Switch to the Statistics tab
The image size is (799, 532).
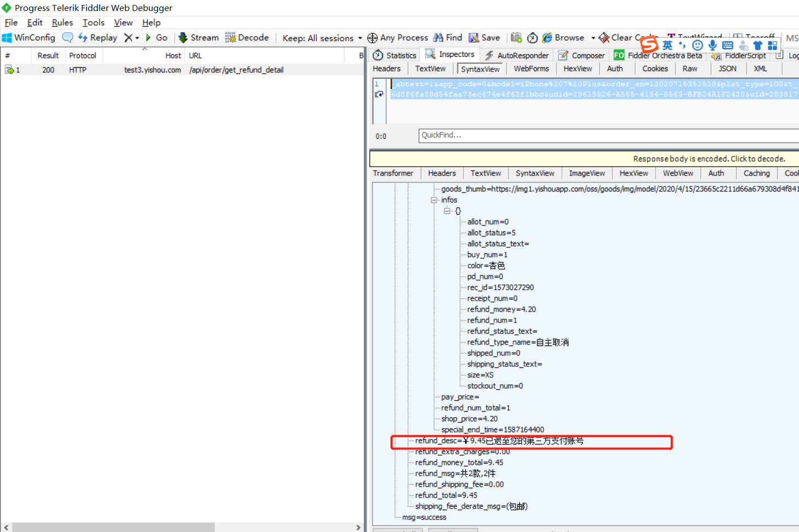coord(395,55)
